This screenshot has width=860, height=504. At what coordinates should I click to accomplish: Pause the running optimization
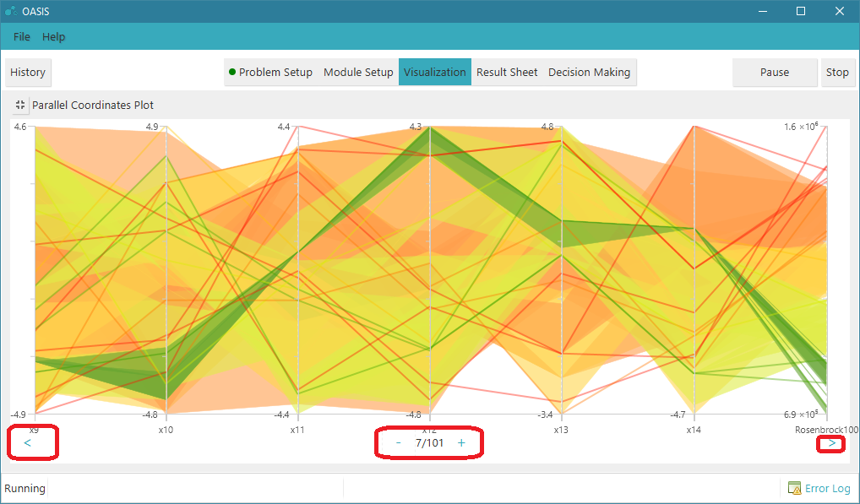coord(774,72)
